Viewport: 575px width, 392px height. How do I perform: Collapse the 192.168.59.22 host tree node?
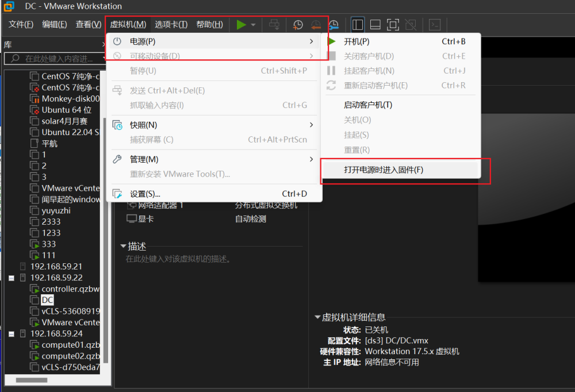(11, 278)
